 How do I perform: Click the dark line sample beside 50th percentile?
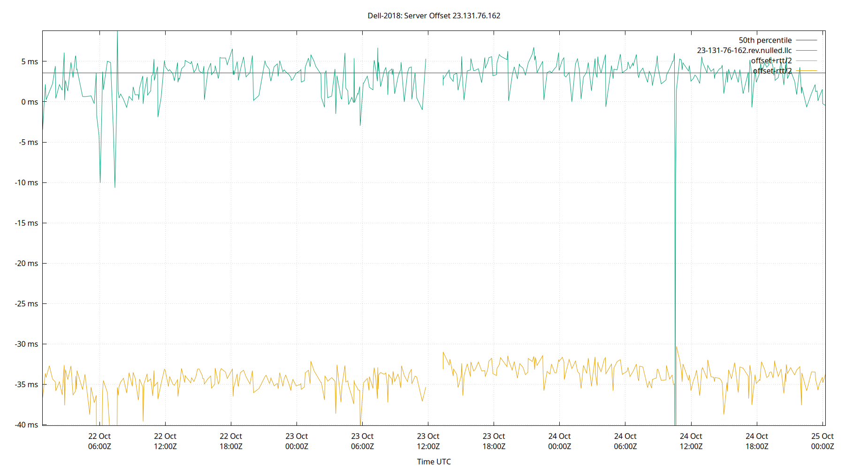(x=807, y=40)
